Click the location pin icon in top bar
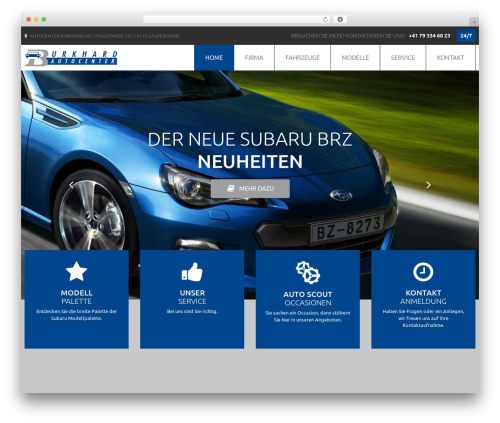 (26, 36)
